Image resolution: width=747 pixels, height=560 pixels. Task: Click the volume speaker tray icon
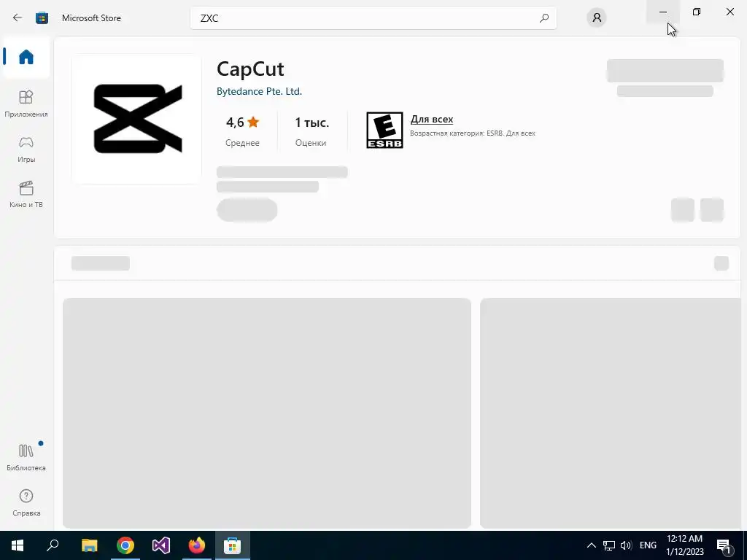point(626,545)
